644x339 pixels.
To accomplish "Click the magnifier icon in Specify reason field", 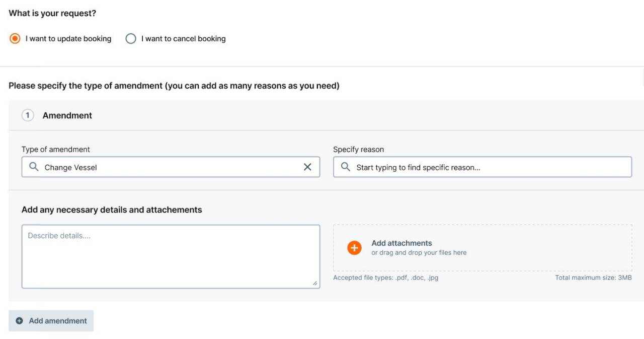I will 346,167.
